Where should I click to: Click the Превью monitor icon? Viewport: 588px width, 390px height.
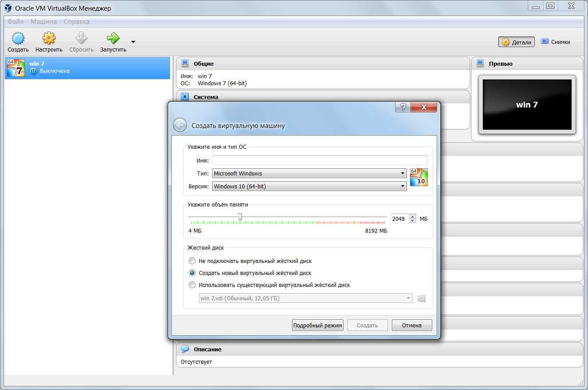[x=480, y=64]
